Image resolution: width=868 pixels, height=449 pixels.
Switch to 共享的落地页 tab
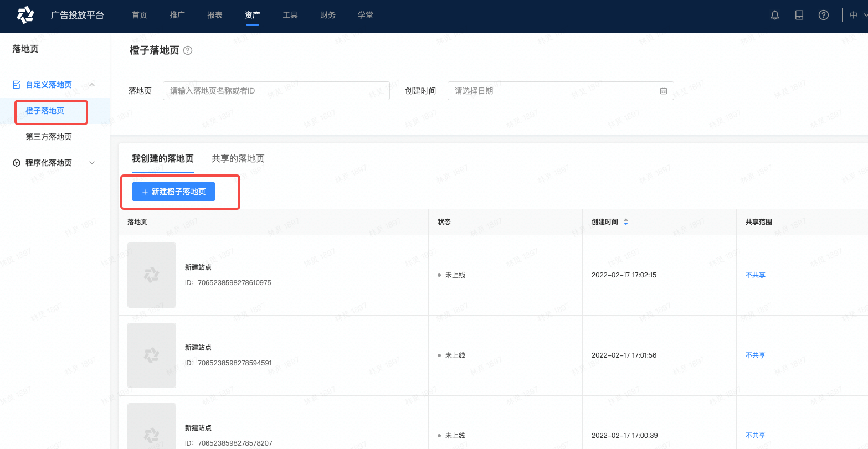[x=238, y=159]
